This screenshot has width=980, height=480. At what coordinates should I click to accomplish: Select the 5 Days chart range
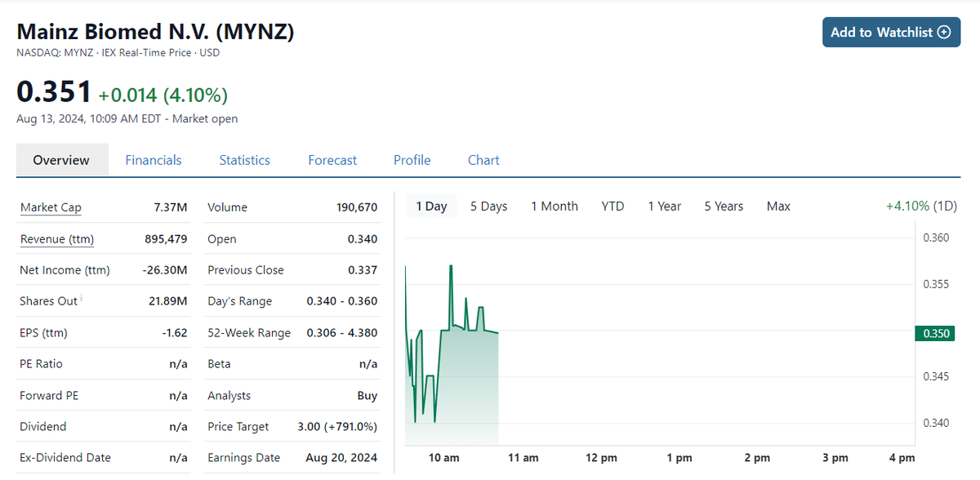click(x=488, y=206)
